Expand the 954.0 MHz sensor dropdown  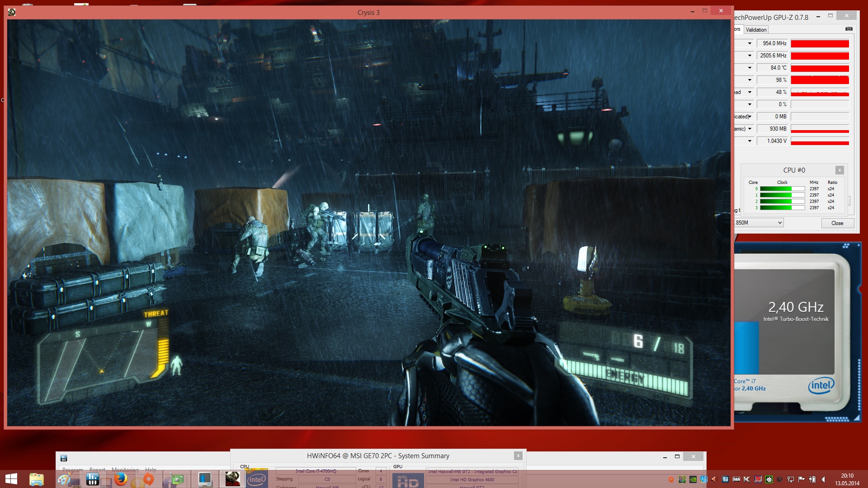pyautogui.click(x=750, y=43)
